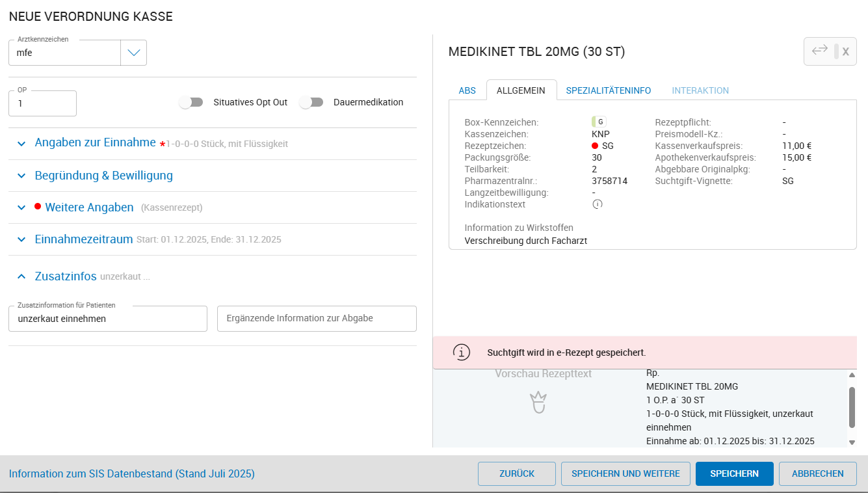Click the mortar icon under Vorschau Rezepttext
The width and height of the screenshot is (868, 493).
point(538,403)
